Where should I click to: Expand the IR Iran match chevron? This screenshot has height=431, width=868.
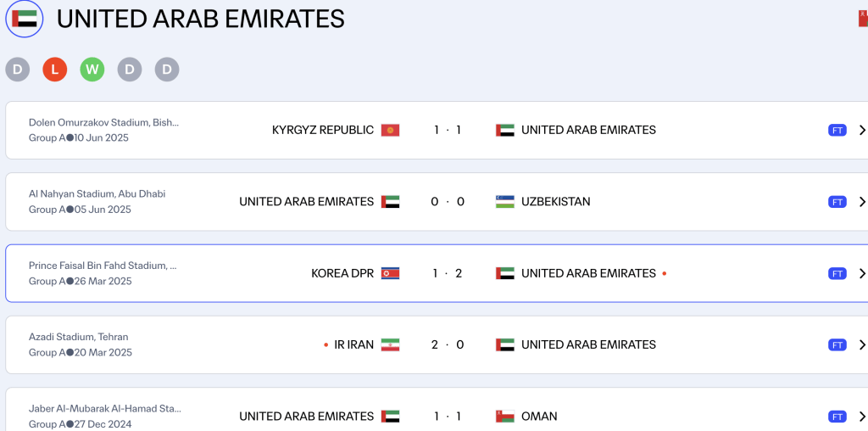tap(861, 344)
